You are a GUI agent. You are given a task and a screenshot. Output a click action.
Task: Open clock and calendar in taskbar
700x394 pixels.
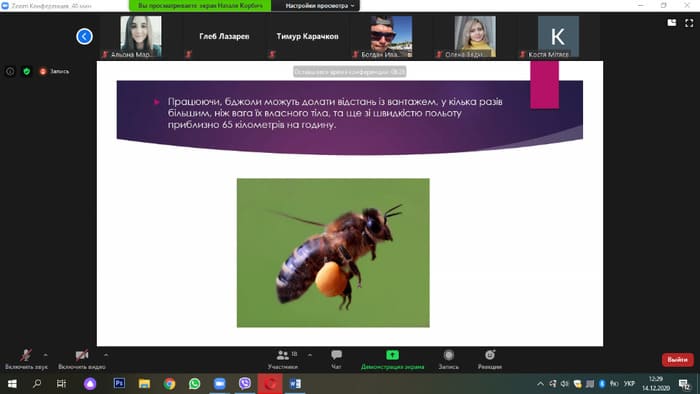point(656,384)
